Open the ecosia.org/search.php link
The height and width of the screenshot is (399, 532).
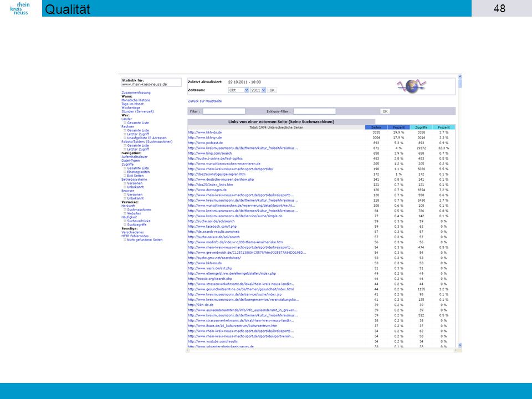pyautogui.click(x=210, y=279)
